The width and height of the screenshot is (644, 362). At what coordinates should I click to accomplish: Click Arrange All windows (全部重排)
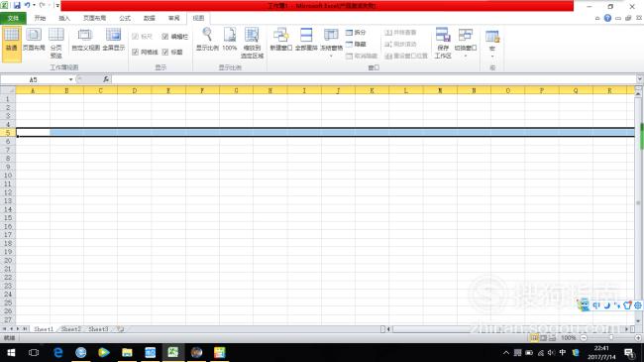click(x=306, y=40)
